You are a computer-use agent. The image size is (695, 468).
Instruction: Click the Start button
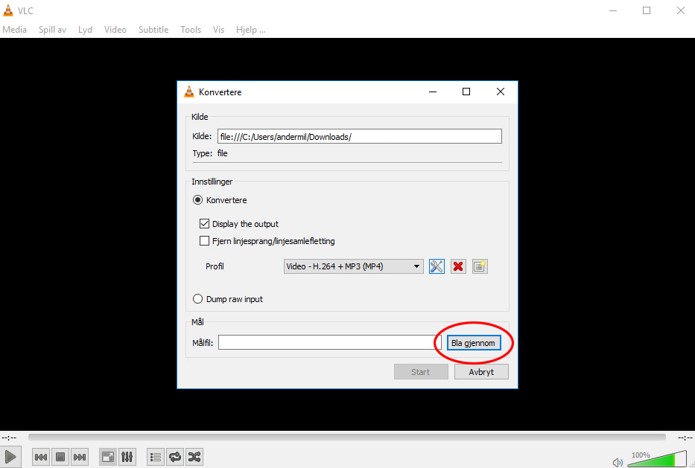(421, 372)
